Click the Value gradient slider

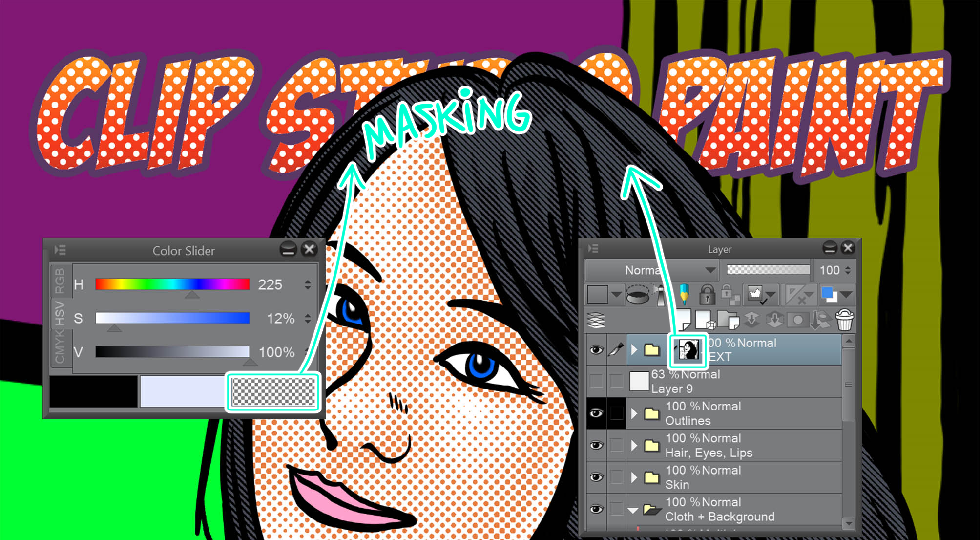(x=172, y=352)
